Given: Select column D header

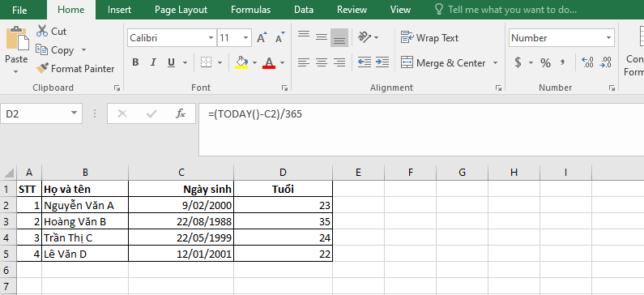Looking at the screenshot, I should pyautogui.click(x=283, y=173).
